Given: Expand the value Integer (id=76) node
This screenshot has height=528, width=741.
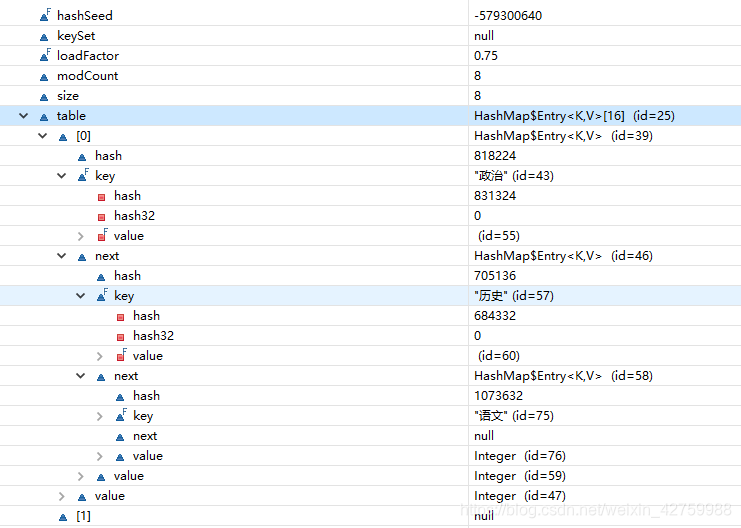Looking at the screenshot, I should (100, 456).
